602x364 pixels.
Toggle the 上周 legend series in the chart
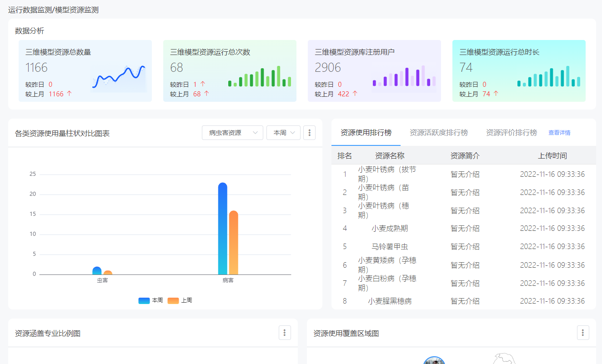180,300
